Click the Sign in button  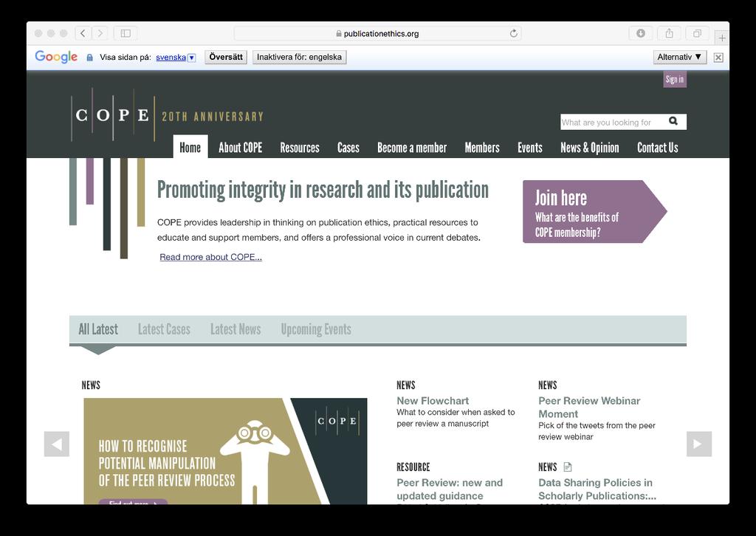(675, 80)
